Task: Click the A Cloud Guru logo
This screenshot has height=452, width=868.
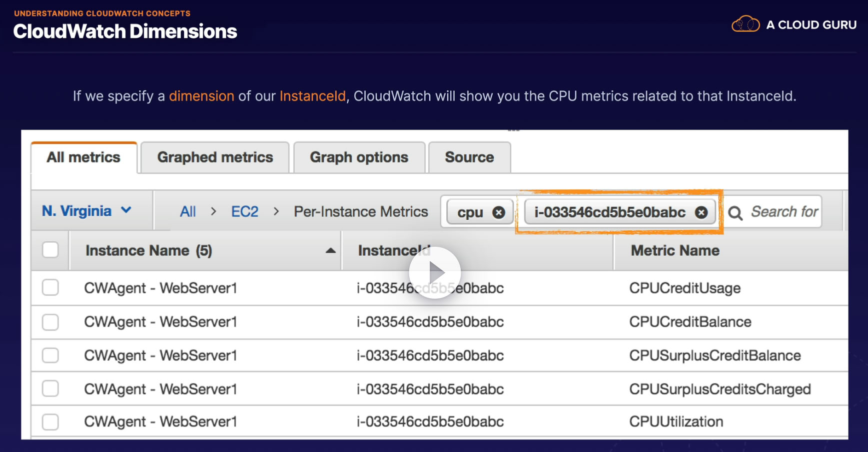Action: coord(794,24)
